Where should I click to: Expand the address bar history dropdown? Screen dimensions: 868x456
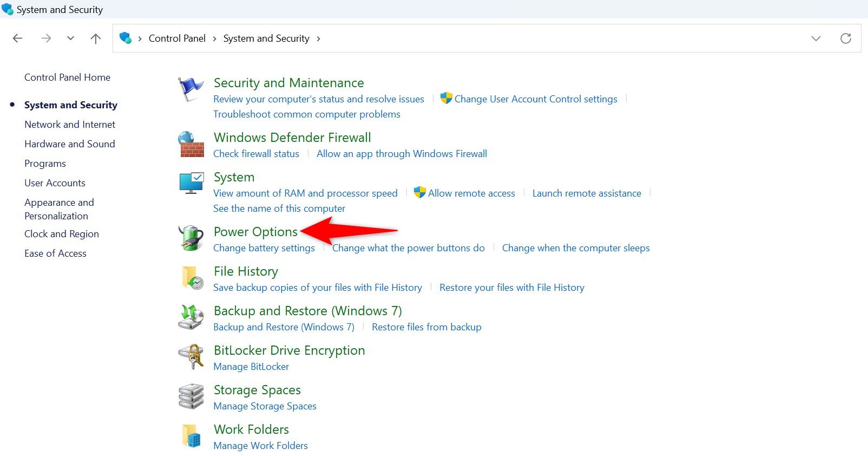click(816, 38)
